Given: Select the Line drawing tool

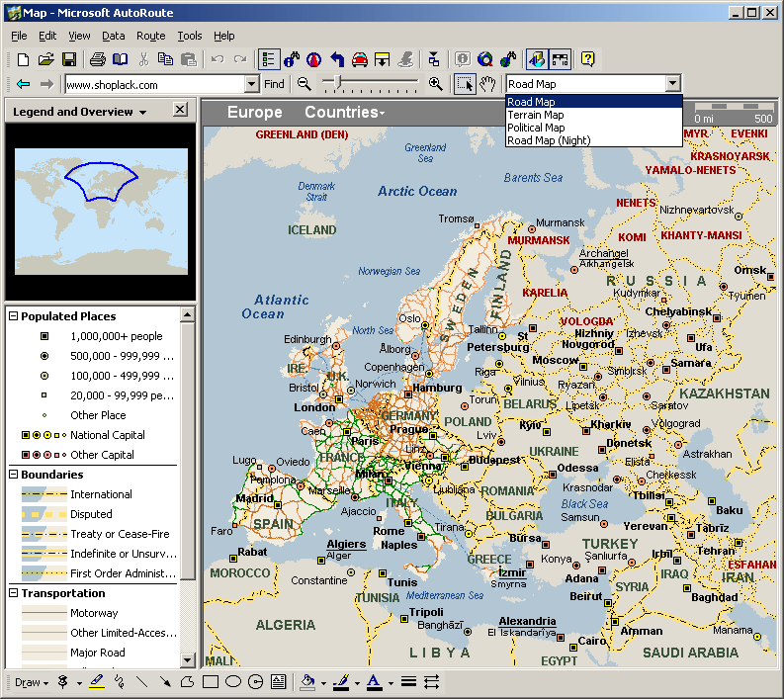Looking at the screenshot, I should tap(142, 682).
